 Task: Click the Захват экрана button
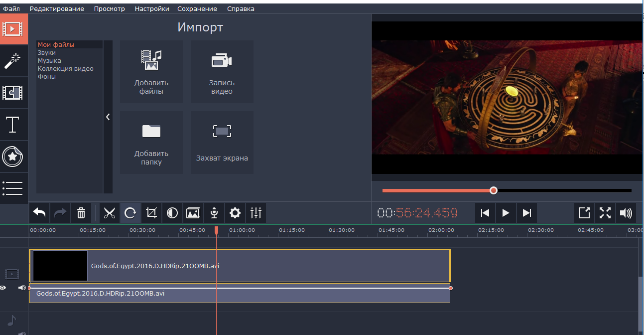[222, 143]
